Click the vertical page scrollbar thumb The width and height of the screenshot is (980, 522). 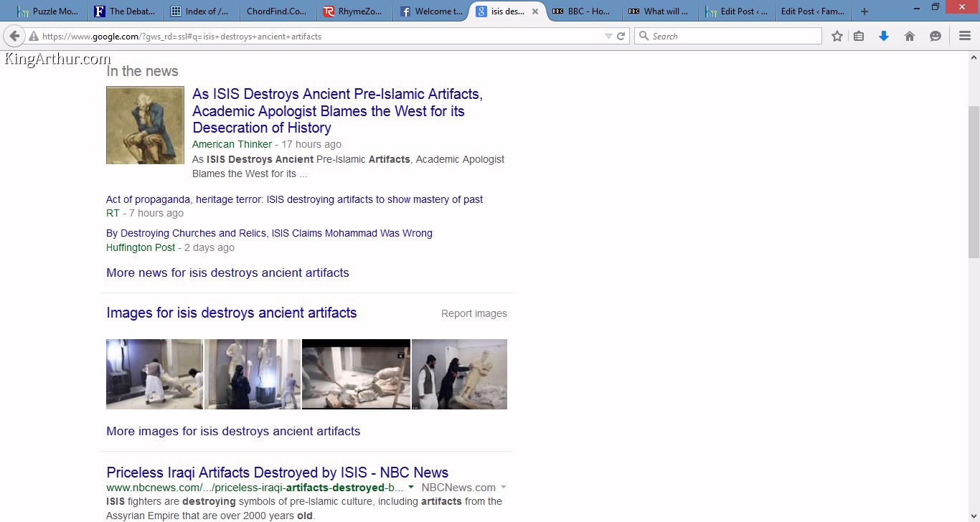point(974,182)
